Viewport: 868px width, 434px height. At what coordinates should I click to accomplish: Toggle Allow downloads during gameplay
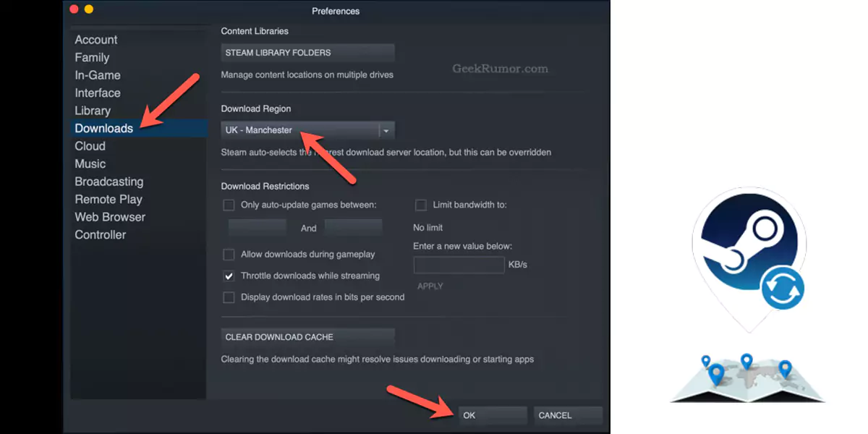click(x=229, y=255)
